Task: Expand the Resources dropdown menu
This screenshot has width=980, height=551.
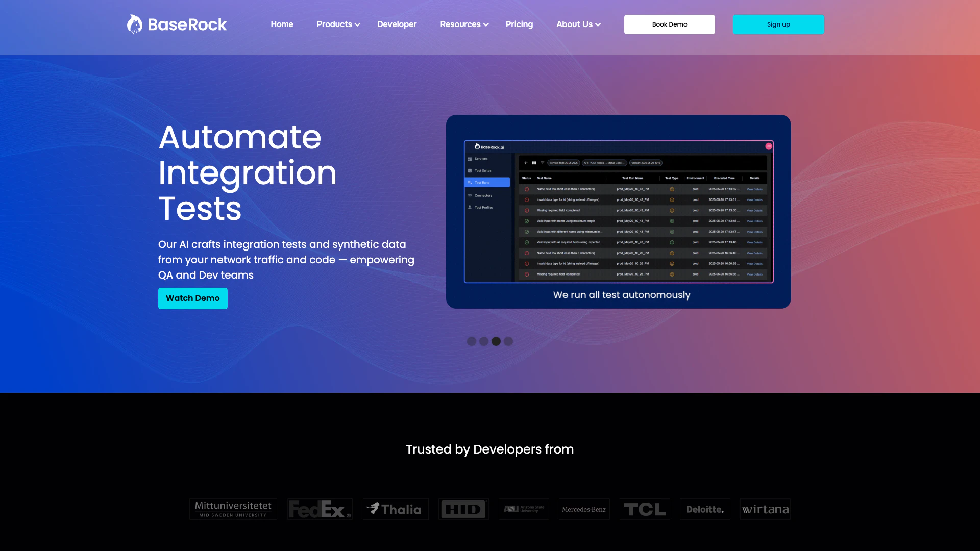Action: (x=464, y=24)
